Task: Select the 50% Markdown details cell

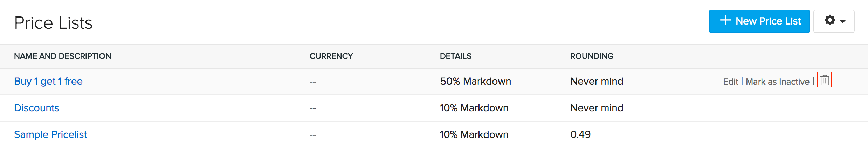Action: click(475, 81)
